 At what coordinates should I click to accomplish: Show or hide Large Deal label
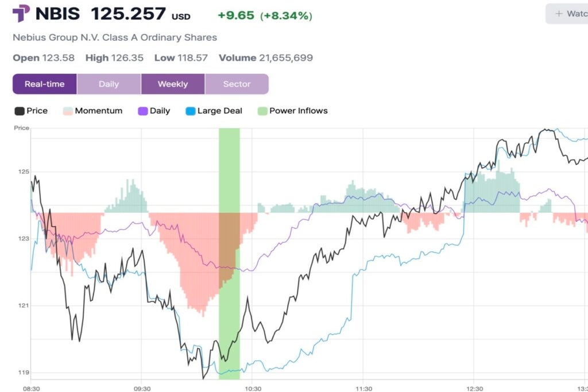(x=220, y=111)
